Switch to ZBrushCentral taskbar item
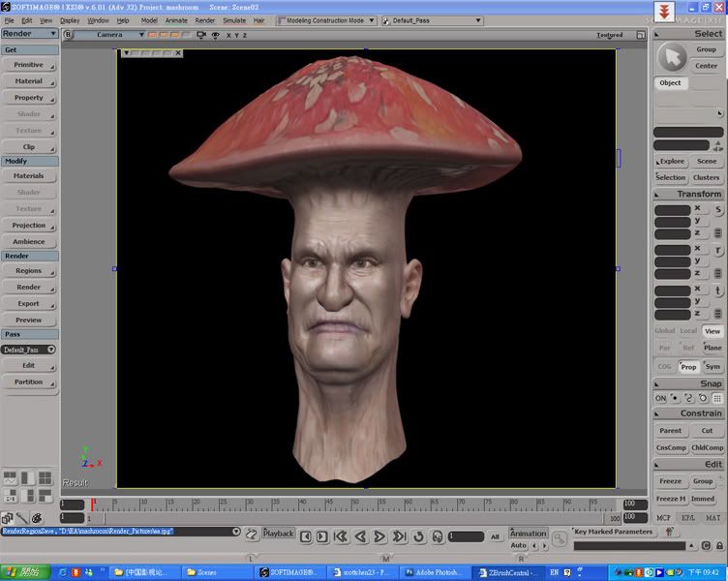Image resolution: width=728 pixels, height=581 pixels. pos(509,572)
